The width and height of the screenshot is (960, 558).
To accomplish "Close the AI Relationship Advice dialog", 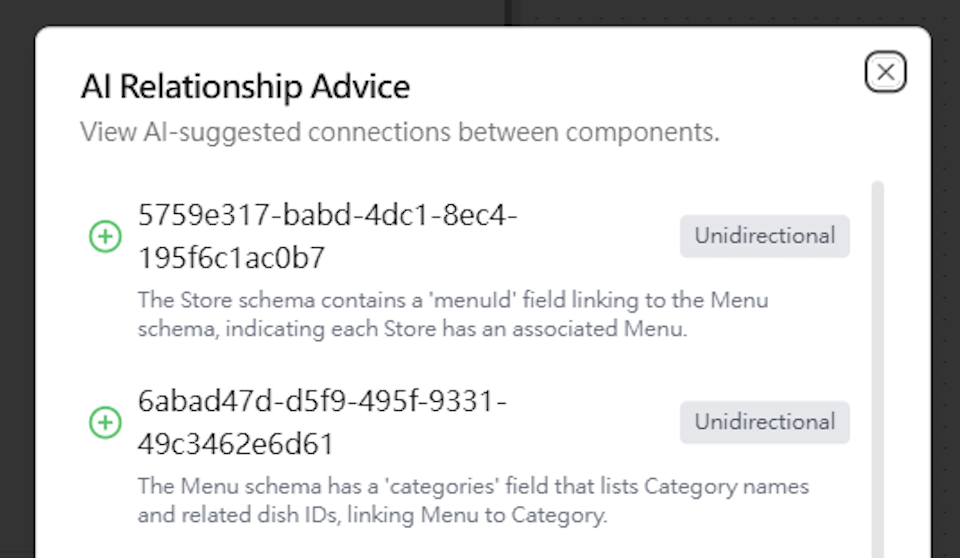I will (885, 72).
